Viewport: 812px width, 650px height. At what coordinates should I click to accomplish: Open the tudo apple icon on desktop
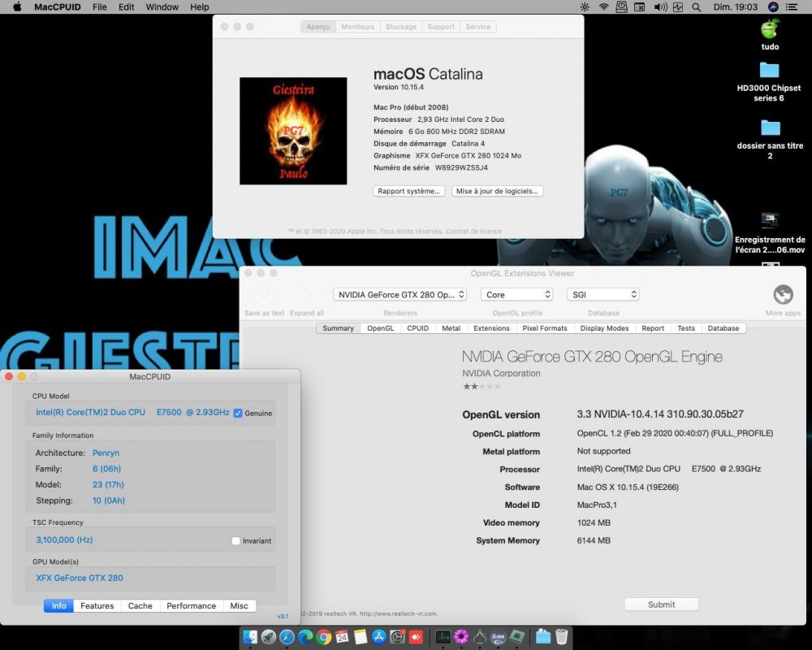[x=770, y=29]
